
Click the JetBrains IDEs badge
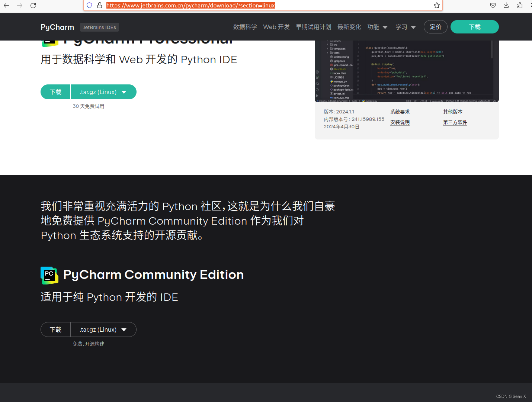(x=99, y=27)
